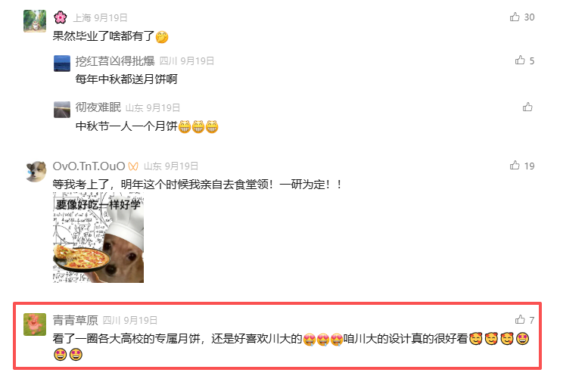Screen dimensions: 588x385
Task: Open 挖红苔凶得批爆's blue ocean avatar
Action: 62,64
